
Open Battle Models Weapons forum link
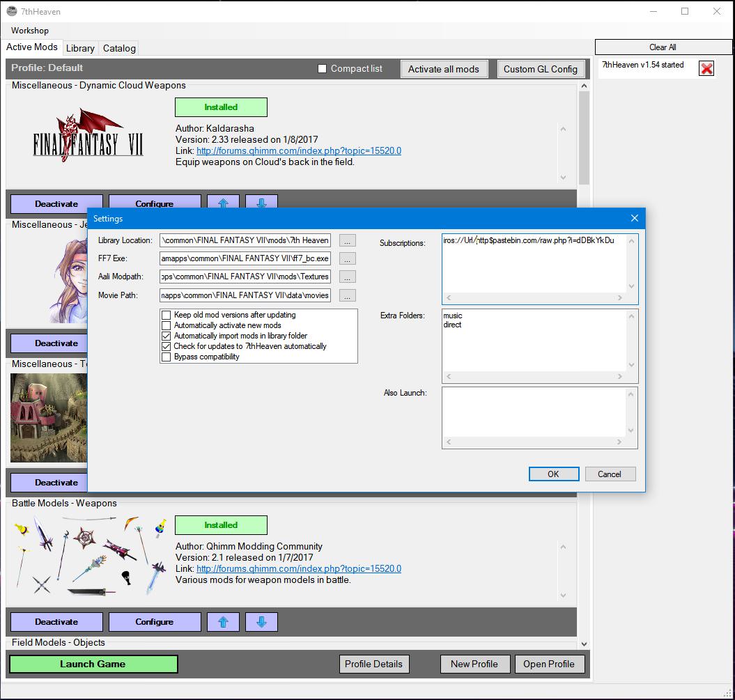(299, 569)
